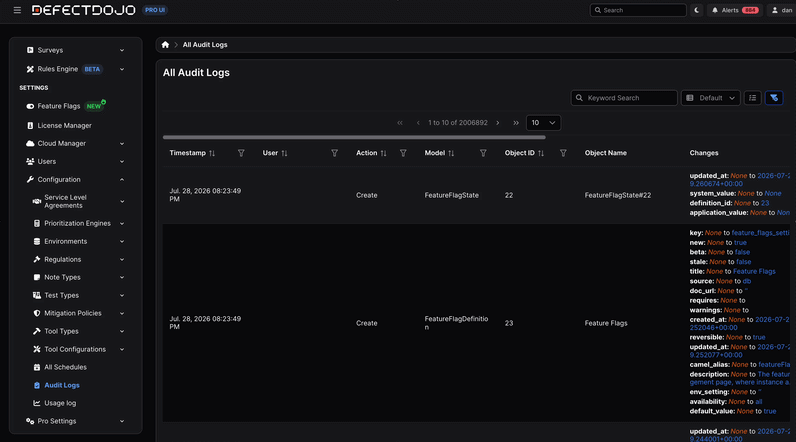The width and height of the screenshot is (796, 442).
Task: Open rows per page dropdown showing 10
Action: point(543,123)
